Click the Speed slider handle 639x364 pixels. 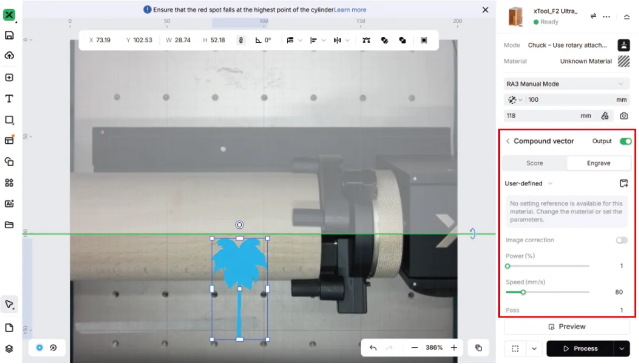pyautogui.click(x=523, y=293)
